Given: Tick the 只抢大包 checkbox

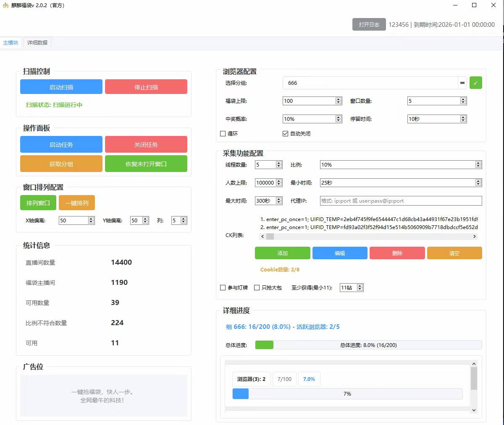Looking at the screenshot, I should click(x=257, y=287).
